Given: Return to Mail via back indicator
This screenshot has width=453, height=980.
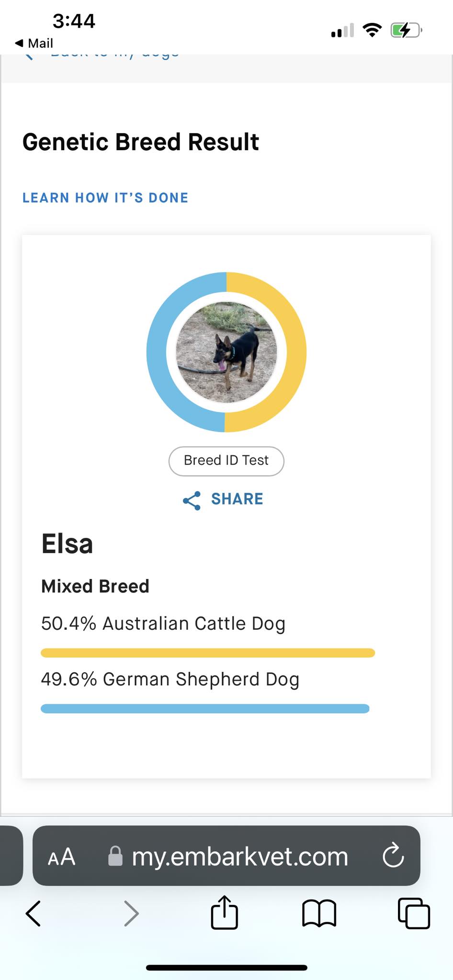Looking at the screenshot, I should point(34,43).
